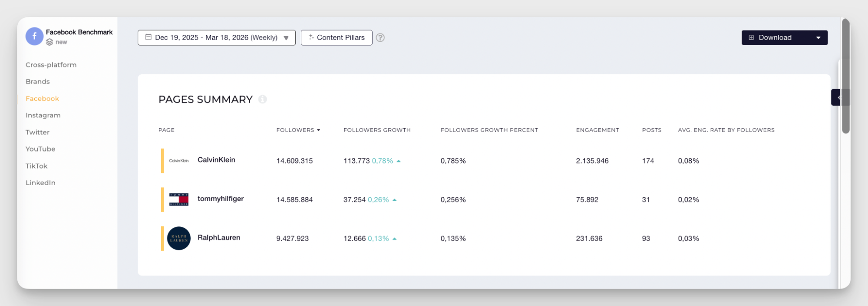Viewport: 868px width, 306px height.
Task: Click the posts count 174
Action: [648, 161]
